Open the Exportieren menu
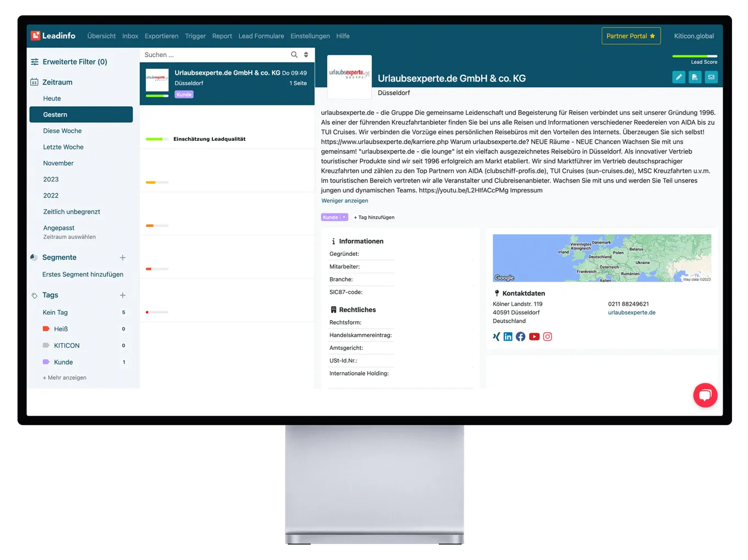Viewport: 748px width, 560px height. (x=161, y=36)
